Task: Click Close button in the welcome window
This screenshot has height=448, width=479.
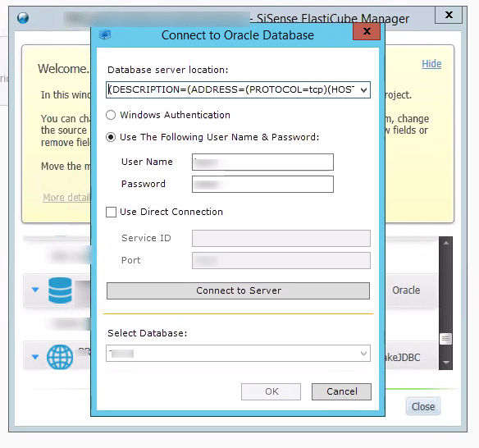Action: [423, 406]
